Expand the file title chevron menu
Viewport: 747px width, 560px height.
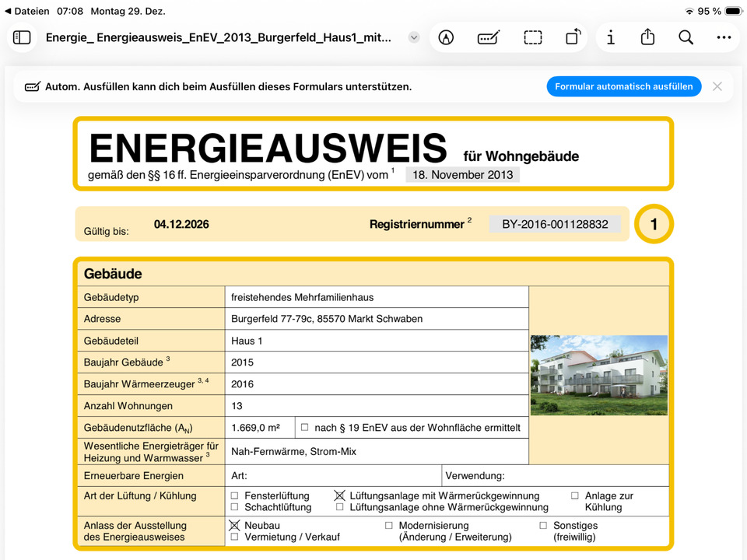click(414, 37)
